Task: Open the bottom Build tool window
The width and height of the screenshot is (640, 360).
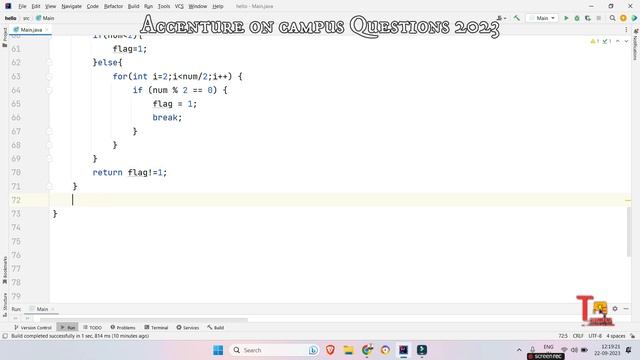Action: tap(216, 327)
